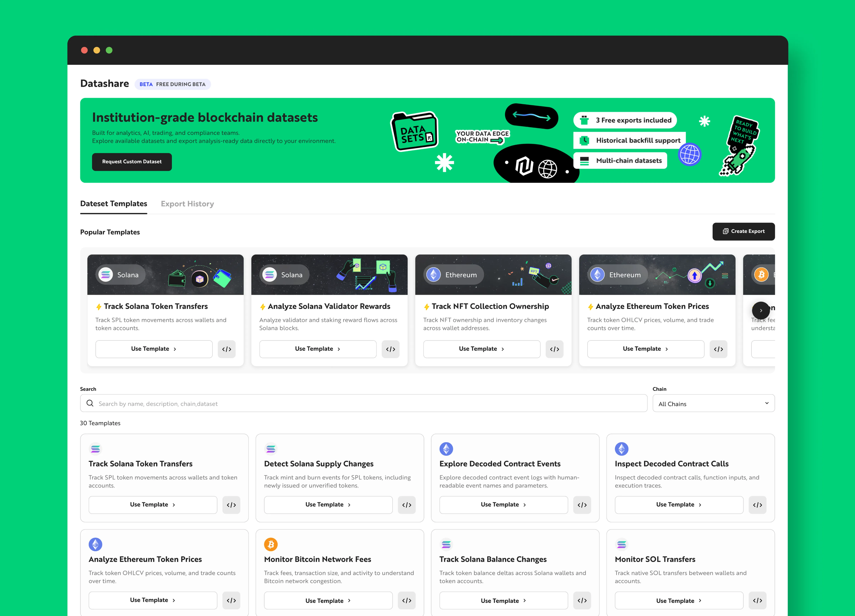Open code view for Monitor SOL Transfers
855x616 pixels.
757,601
